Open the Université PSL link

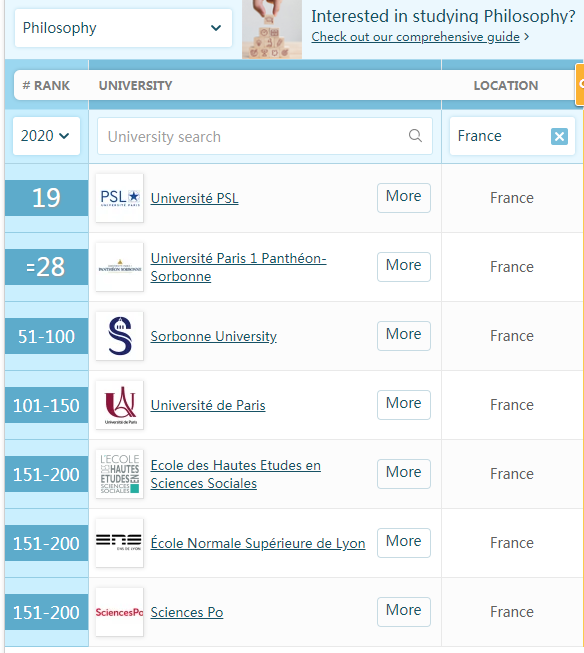coord(195,198)
